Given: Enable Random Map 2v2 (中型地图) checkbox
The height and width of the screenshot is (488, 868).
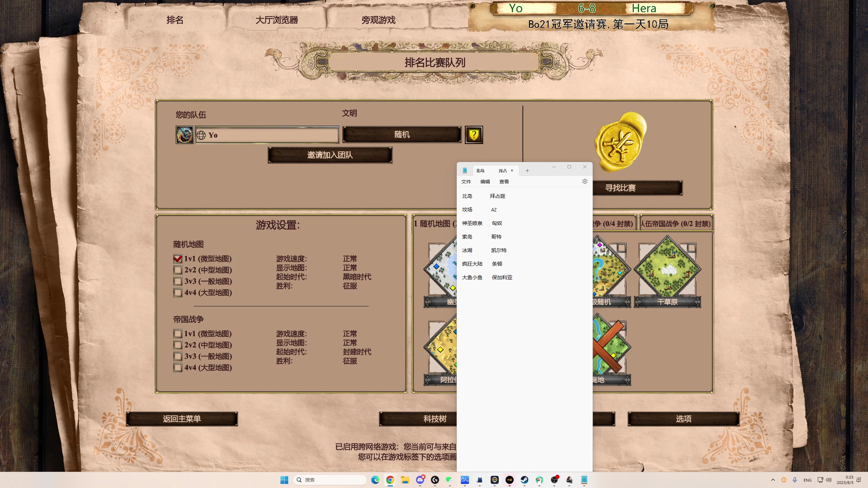Looking at the screenshot, I should click(178, 270).
